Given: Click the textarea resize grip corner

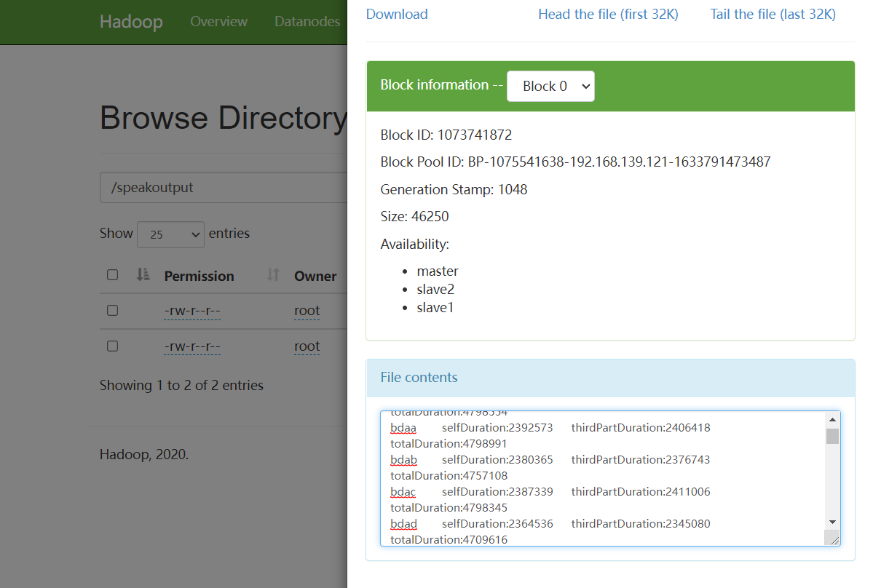Looking at the screenshot, I should click(x=834, y=540).
